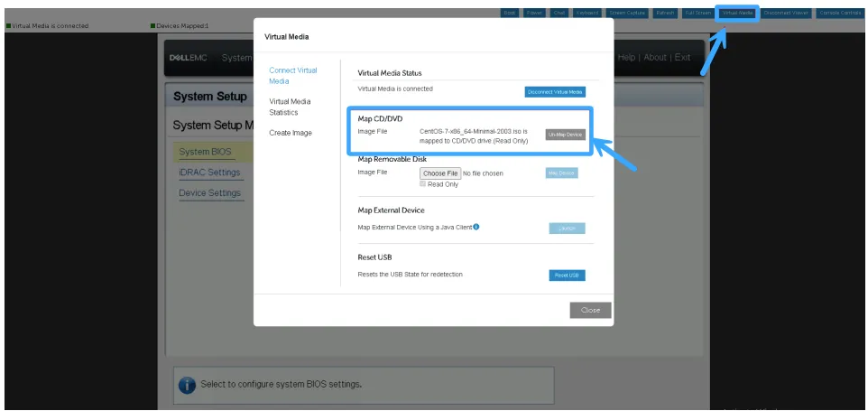The height and width of the screenshot is (411, 868).
Task: Click the Java Client info icon
Action: click(x=476, y=227)
